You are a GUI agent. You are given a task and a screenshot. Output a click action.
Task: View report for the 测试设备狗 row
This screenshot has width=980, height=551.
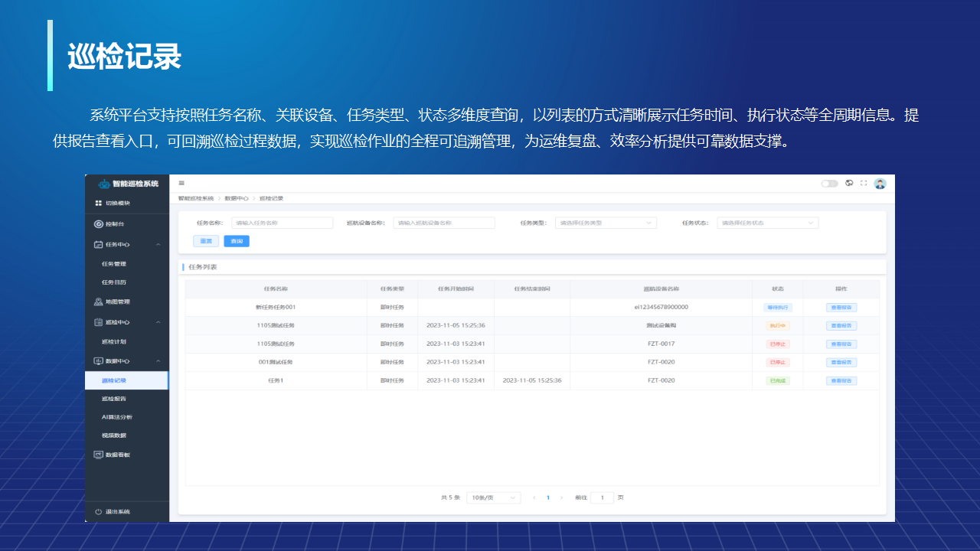(x=841, y=325)
